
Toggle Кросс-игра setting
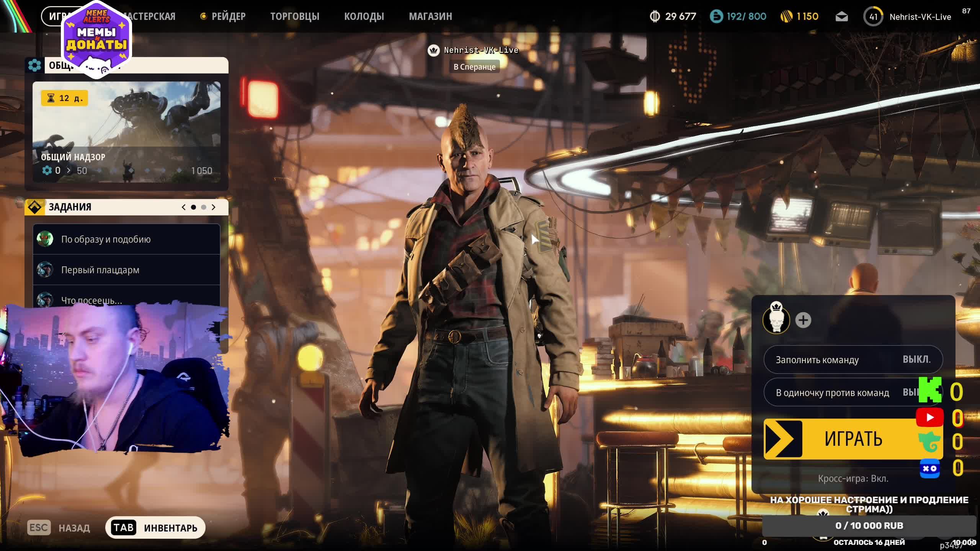coord(853,478)
